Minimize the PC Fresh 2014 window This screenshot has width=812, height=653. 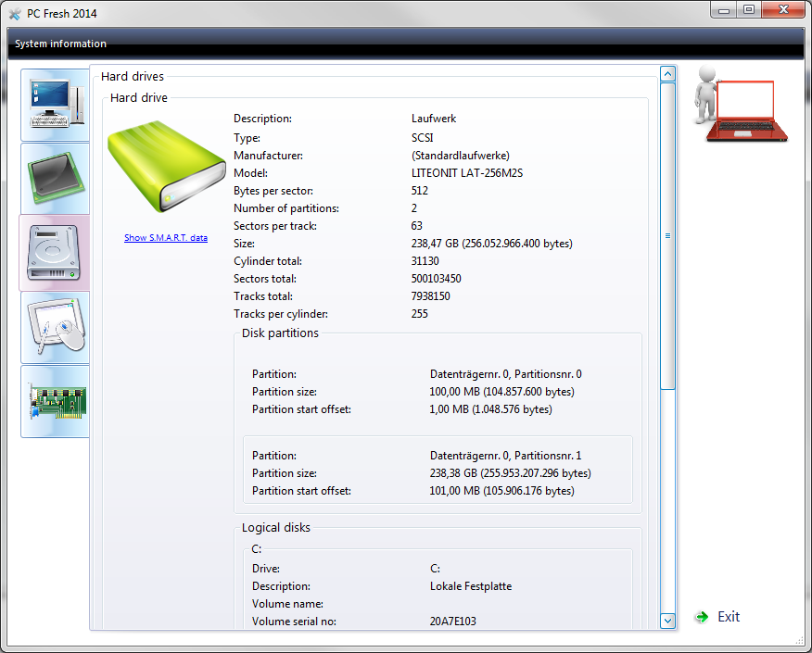[x=723, y=10]
